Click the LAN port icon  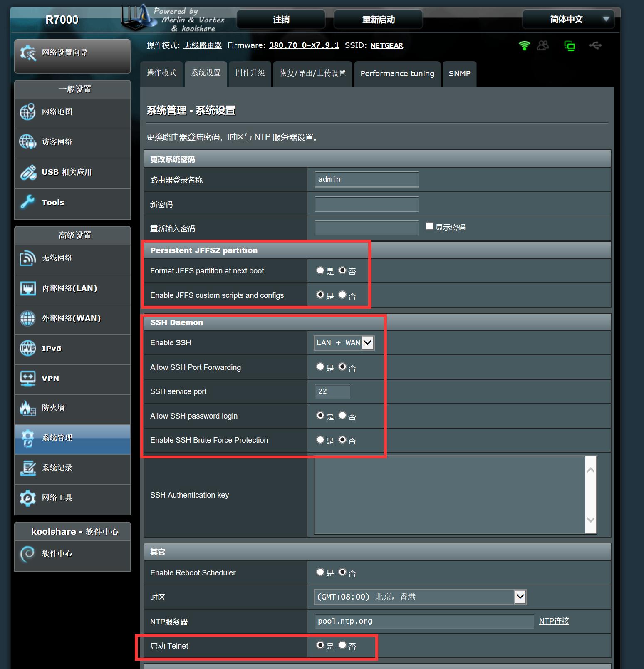[x=28, y=288]
